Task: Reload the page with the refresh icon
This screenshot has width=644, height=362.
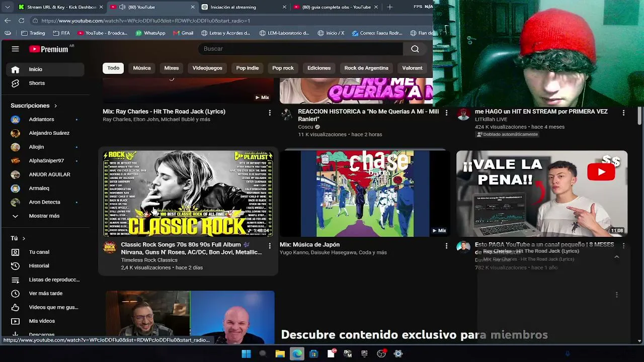Action: (21, 21)
